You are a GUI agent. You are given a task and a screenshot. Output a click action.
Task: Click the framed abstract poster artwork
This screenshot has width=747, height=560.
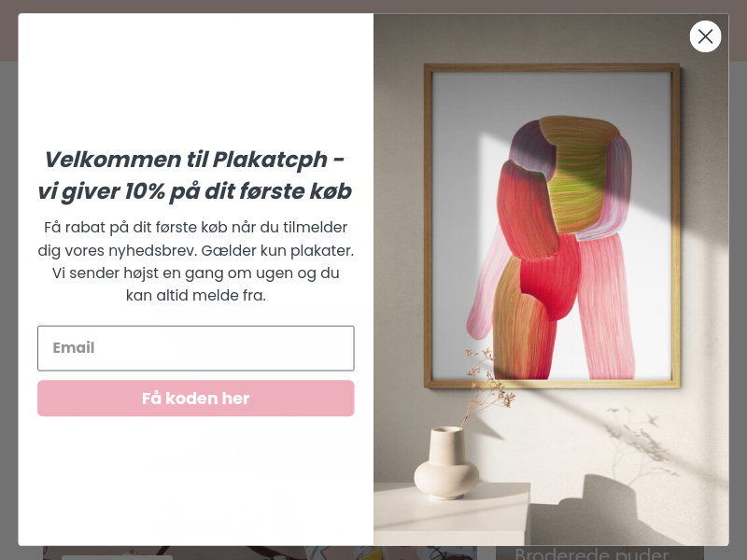tap(552, 226)
